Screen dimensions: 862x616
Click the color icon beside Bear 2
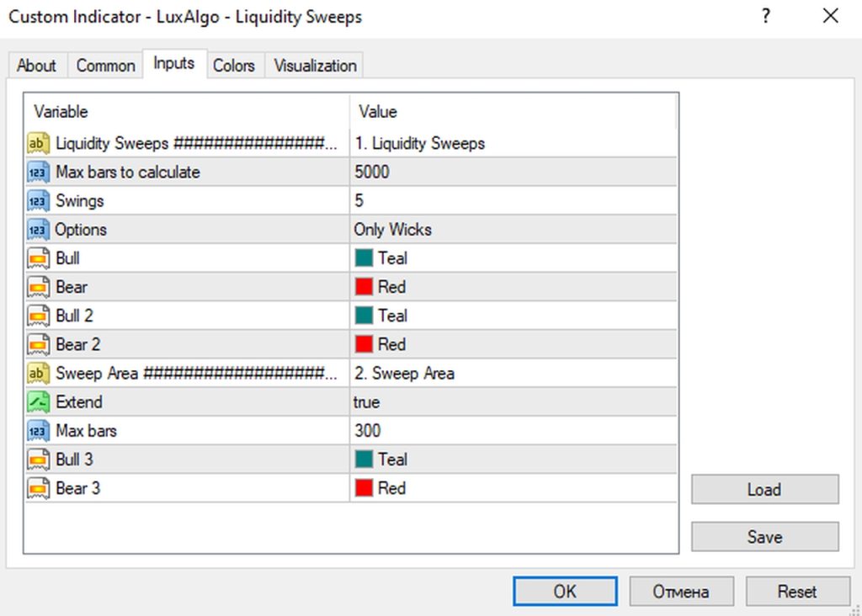(x=37, y=344)
